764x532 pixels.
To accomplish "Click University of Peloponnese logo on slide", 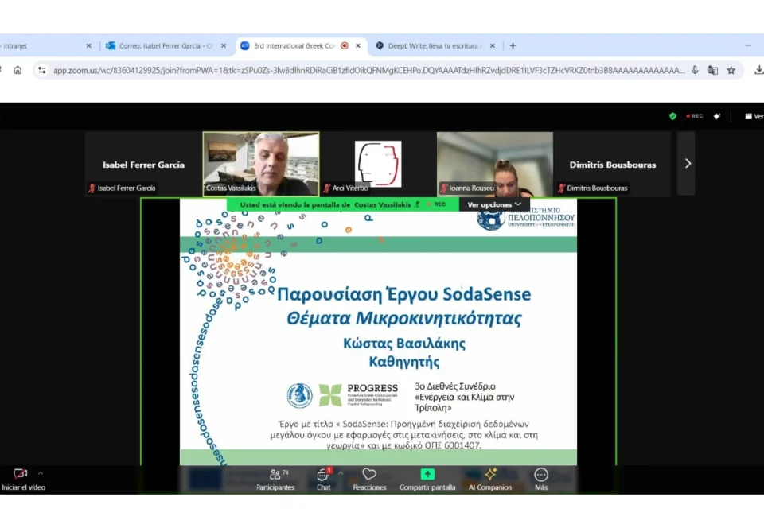I will click(x=526, y=218).
